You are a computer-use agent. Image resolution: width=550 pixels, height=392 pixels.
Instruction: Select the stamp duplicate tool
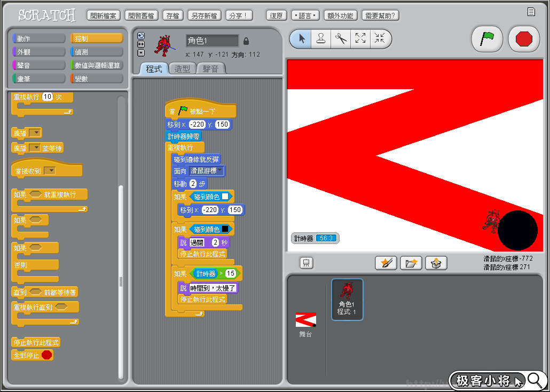321,39
